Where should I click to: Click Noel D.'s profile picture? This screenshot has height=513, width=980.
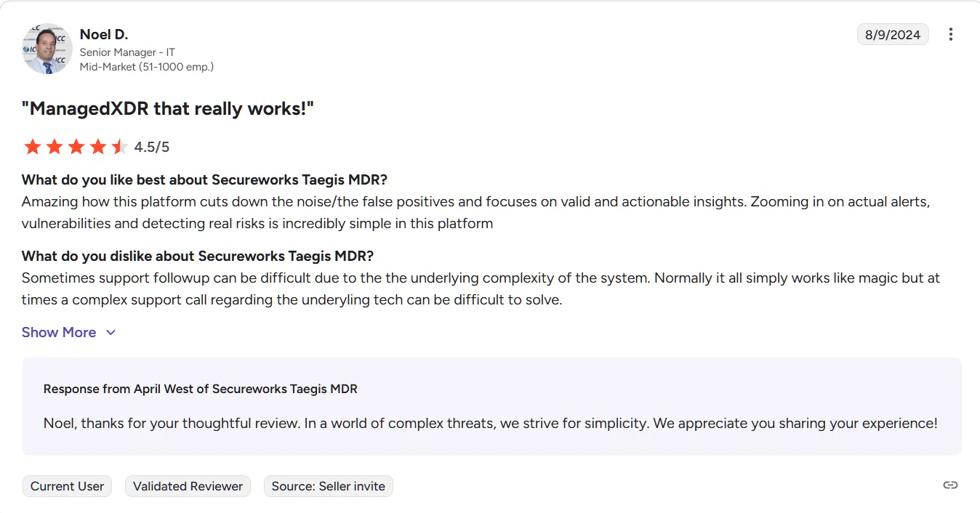coord(47,49)
